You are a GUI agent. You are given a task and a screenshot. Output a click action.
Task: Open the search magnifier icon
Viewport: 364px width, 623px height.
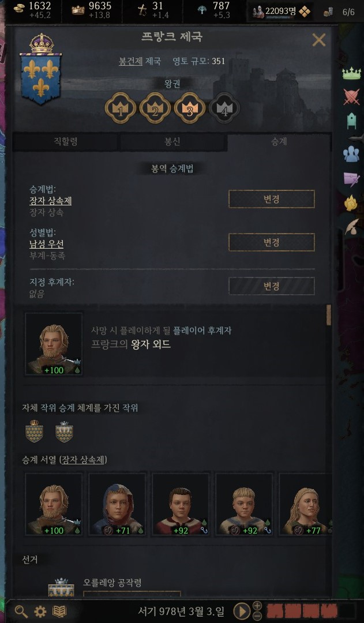(21, 611)
